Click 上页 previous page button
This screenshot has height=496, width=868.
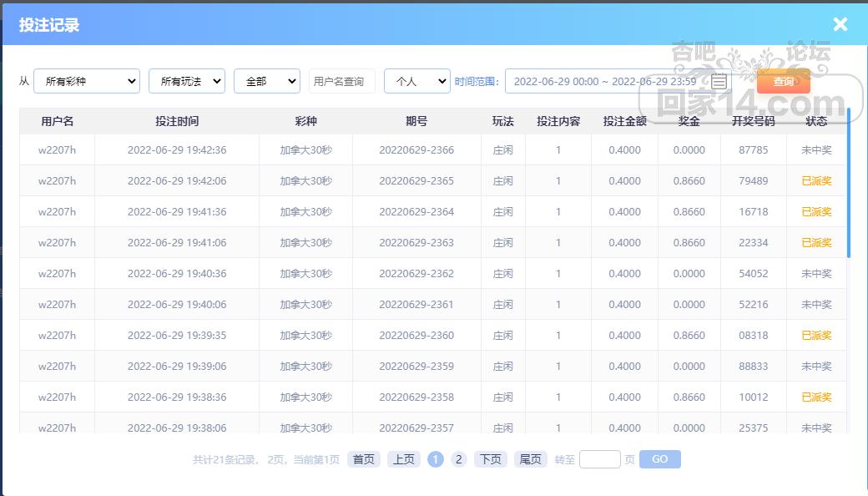click(x=404, y=459)
